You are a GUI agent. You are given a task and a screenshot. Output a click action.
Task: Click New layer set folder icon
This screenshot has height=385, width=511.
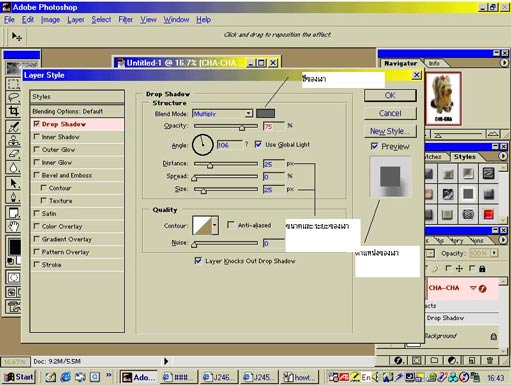(434, 360)
